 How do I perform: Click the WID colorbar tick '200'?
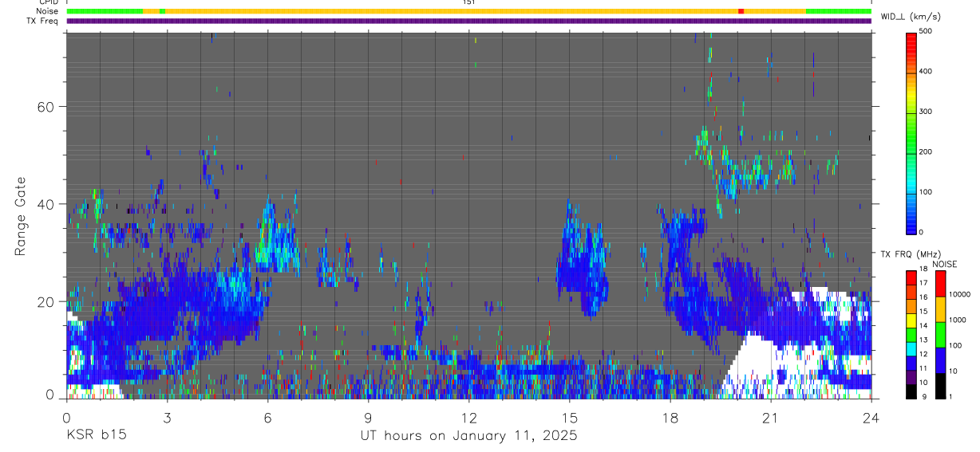click(926, 151)
